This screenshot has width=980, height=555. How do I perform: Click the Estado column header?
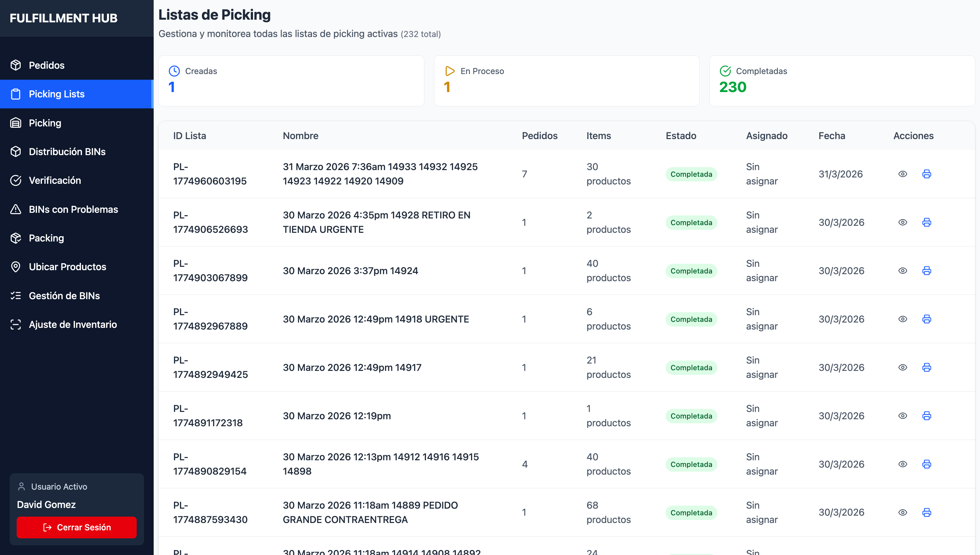click(x=681, y=136)
